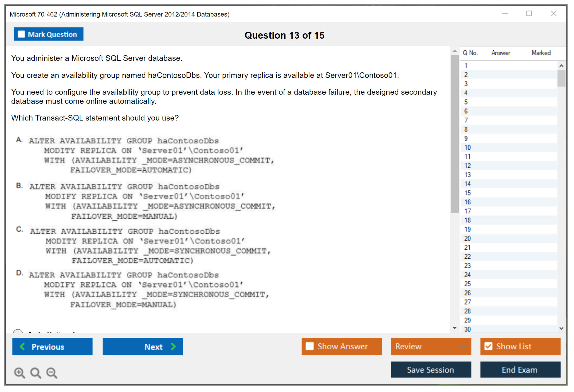Click the question pane scroll-down arrow
The width and height of the screenshot is (574, 392).
[x=454, y=328]
